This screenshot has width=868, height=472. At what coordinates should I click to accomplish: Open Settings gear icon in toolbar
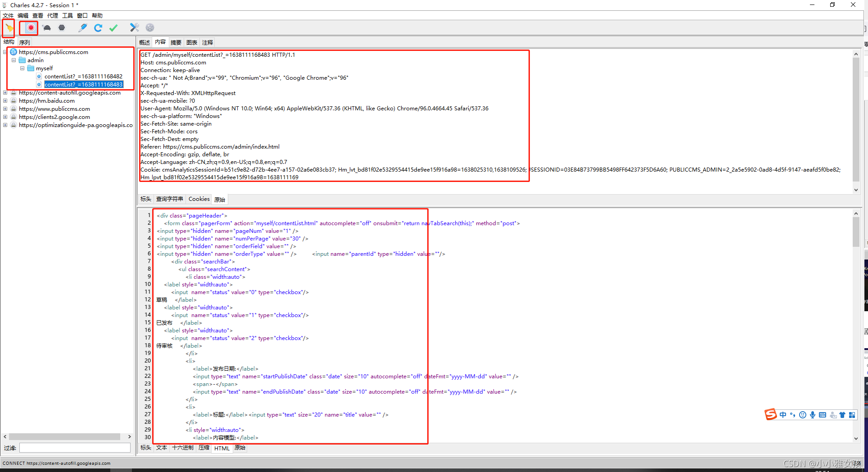150,28
